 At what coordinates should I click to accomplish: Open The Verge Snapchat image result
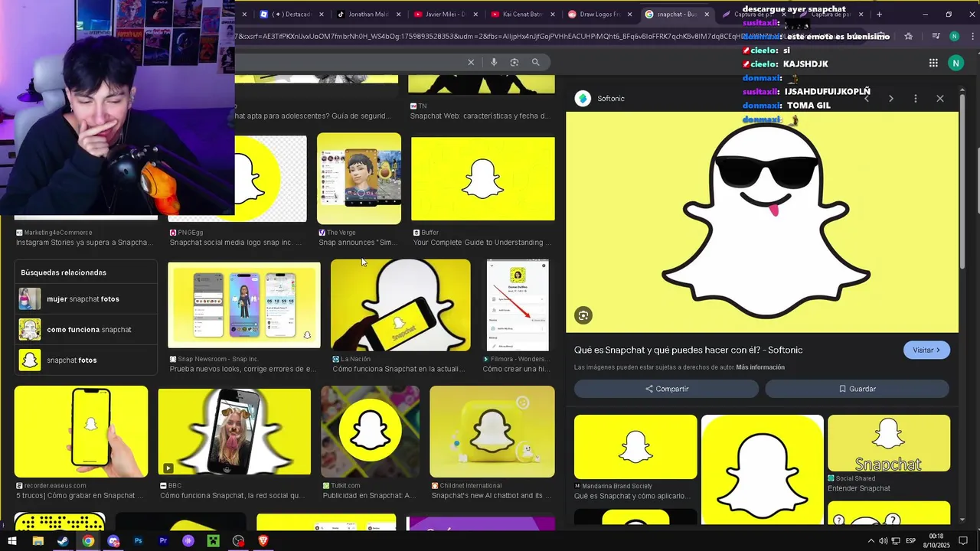359,178
